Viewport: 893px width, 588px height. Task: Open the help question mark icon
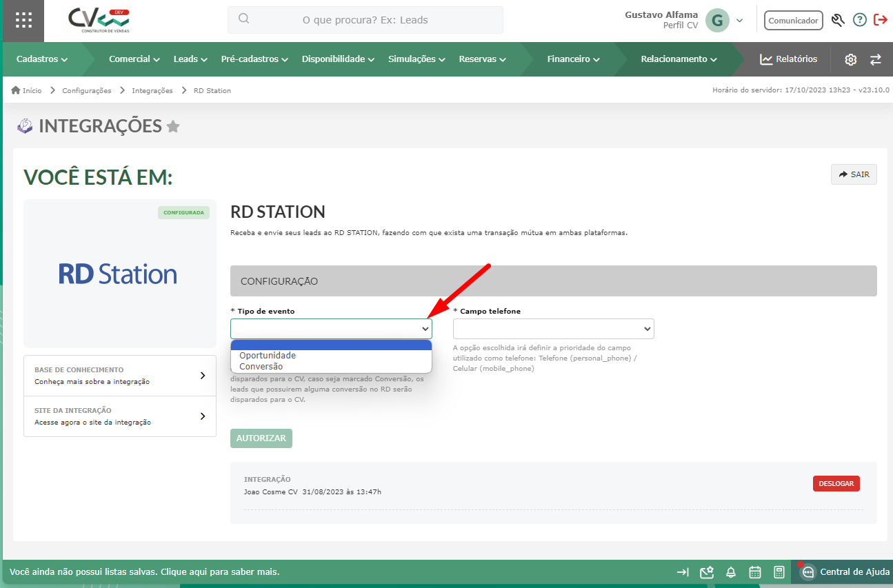pos(860,20)
